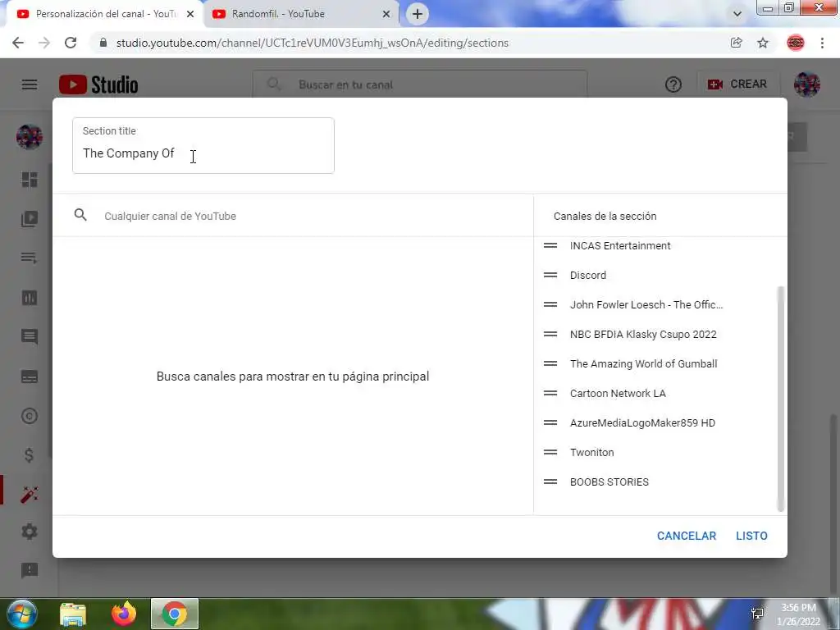
Task: Click drag handle beside The Amazing World of Gumball
Action: (x=550, y=363)
